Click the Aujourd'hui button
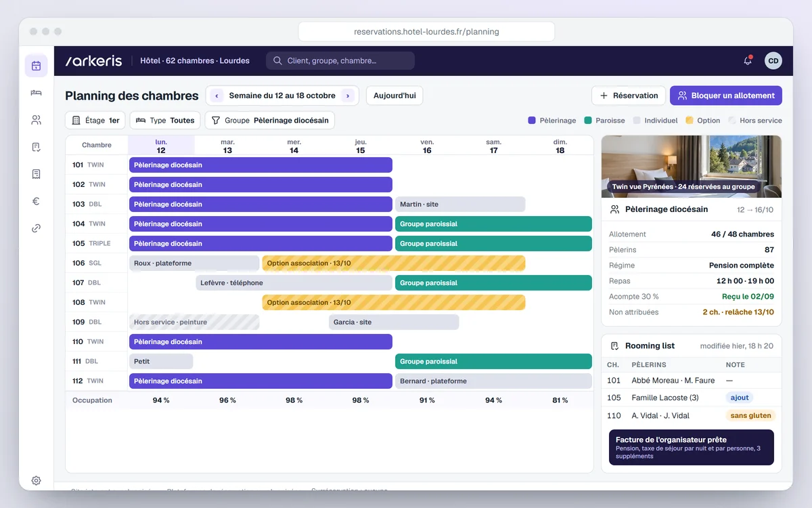This screenshot has height=508, width=812. coord(394,96)
